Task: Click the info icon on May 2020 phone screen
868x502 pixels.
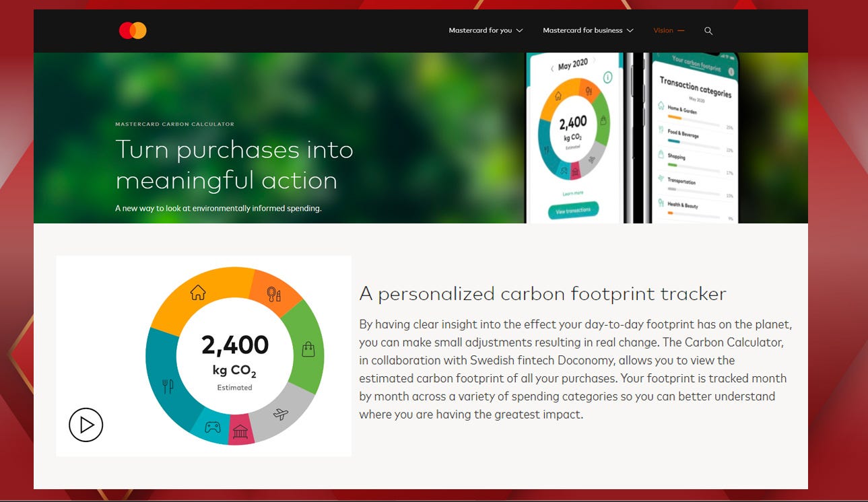Action: pyautogui.click(x=607, y=77)
